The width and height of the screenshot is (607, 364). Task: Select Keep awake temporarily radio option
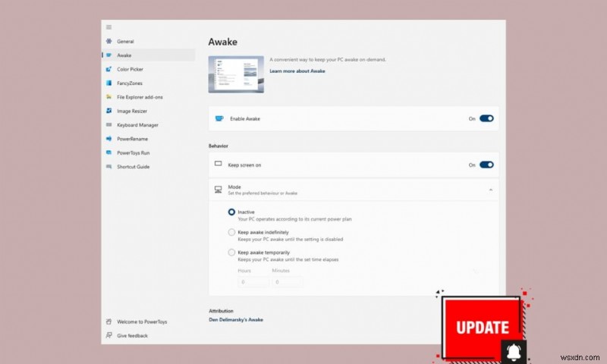click(x=231, y=253)
